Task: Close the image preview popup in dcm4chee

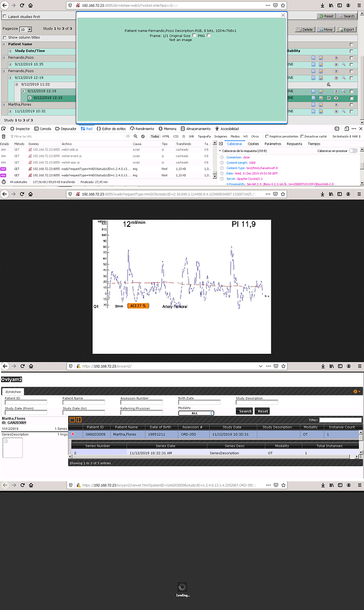Action: (283, 15)
